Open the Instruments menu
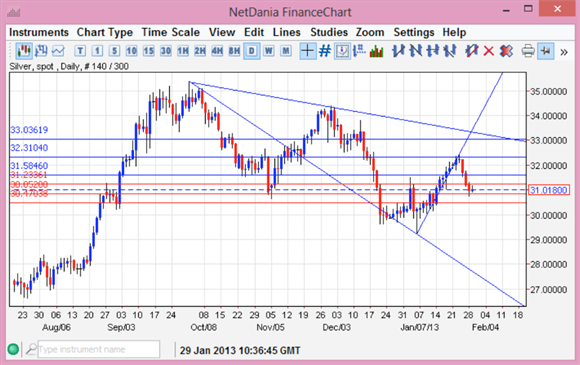580x365 pixels. coord(39,32)
